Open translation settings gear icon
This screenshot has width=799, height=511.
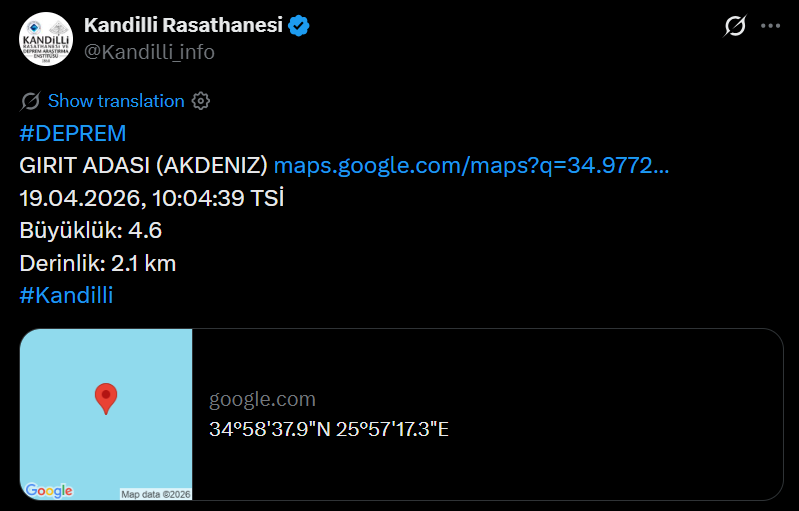click(x=200, y=101)
